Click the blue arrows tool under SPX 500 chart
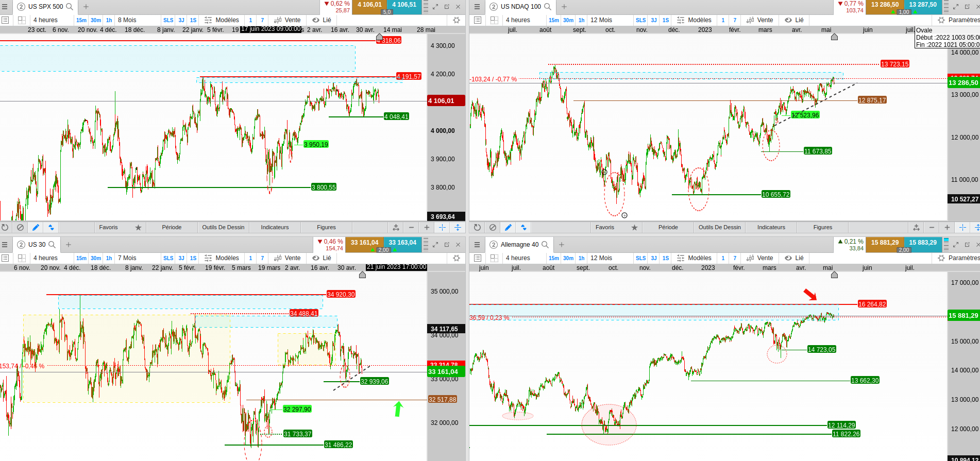980x461 pixels. click(51, 227)
